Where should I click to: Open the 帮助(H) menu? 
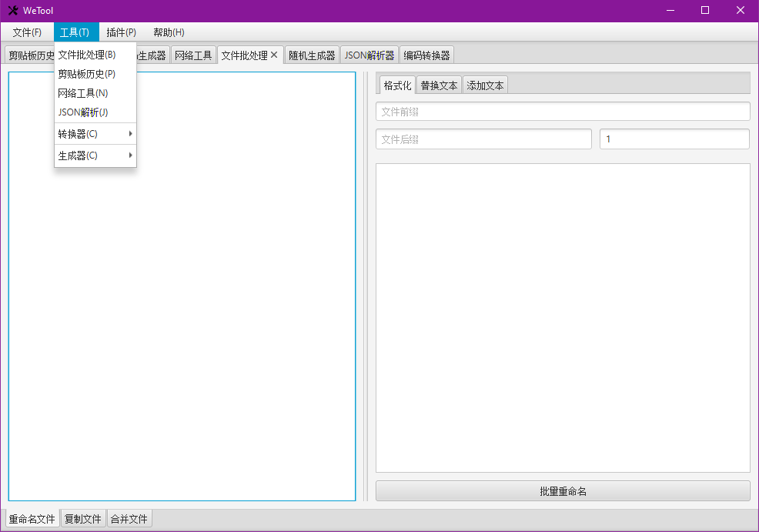click(169, 32)
